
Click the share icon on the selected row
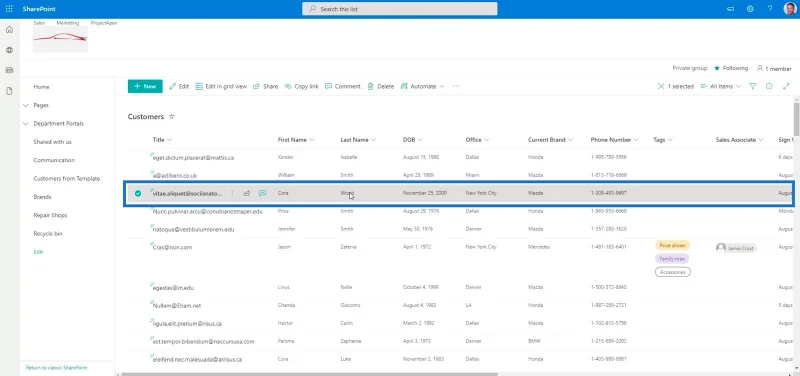tap(247, 193)
